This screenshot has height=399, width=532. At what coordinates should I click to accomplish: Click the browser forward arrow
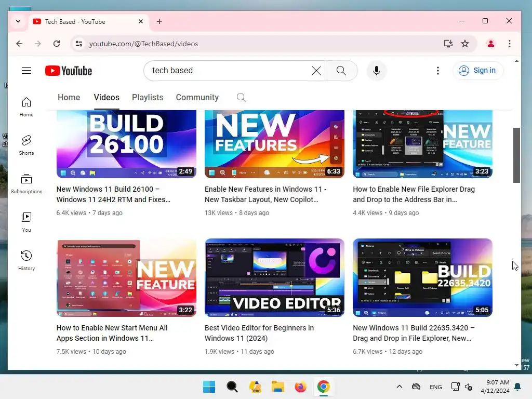(37, 44)
